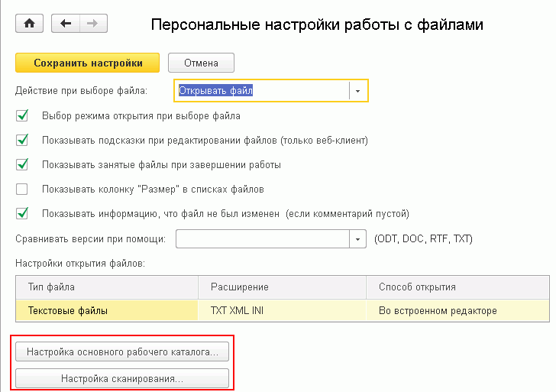Viewport: 556px width, 392px height.
Task: Open Настройка основного рабочего каталога
Action: (x=122, y=352)
